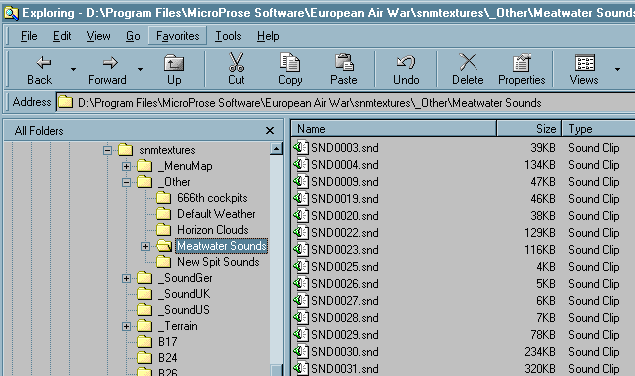Sort files by Size column header
This screenshot has width=635, height=376.
(x=529, y=129)
